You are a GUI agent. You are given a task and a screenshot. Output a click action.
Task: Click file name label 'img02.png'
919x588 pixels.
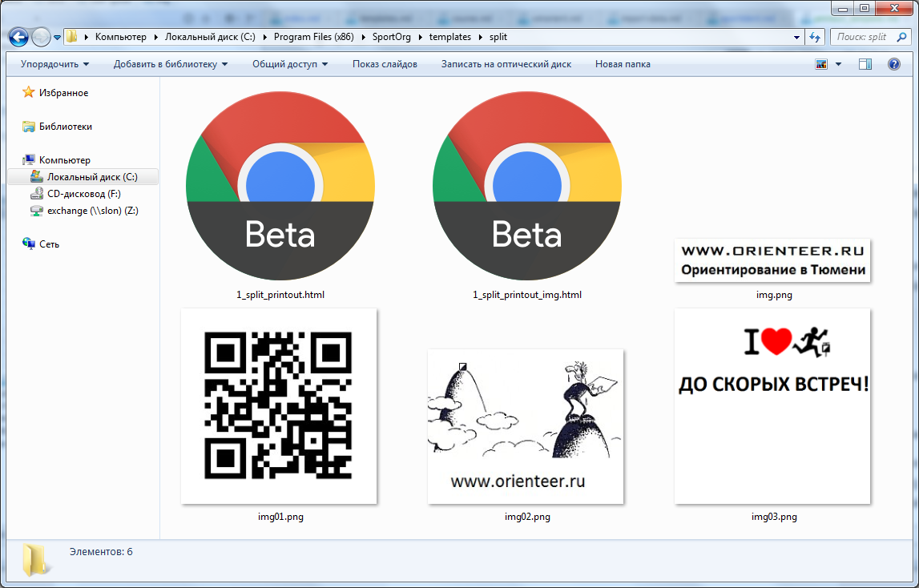point(527,517)
